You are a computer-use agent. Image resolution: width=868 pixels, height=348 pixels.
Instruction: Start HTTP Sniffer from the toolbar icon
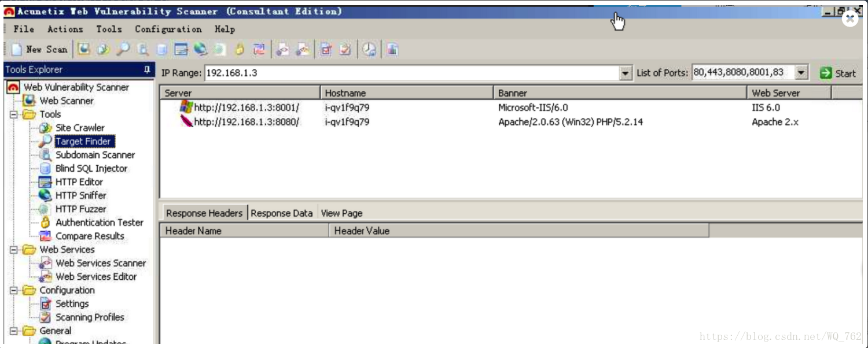[201, 50]
